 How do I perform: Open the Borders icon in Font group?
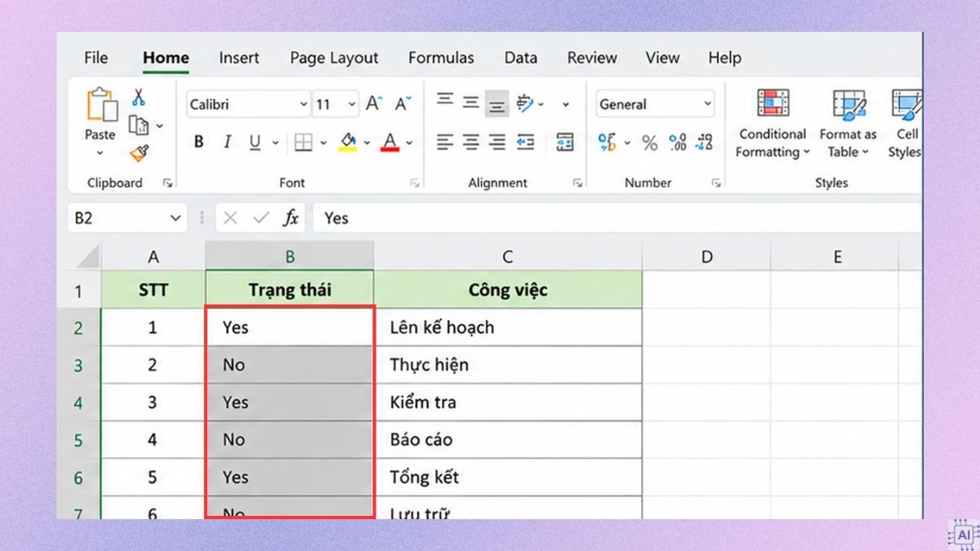304,143
